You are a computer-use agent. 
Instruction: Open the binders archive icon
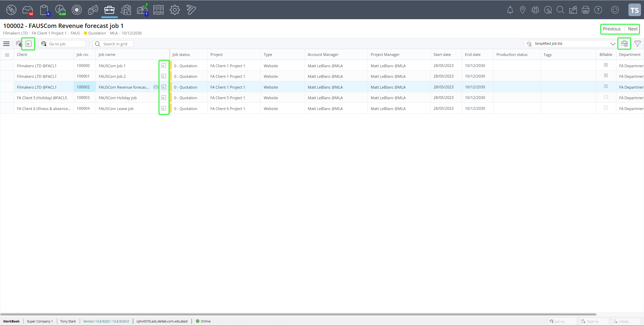tap(158, 10)
